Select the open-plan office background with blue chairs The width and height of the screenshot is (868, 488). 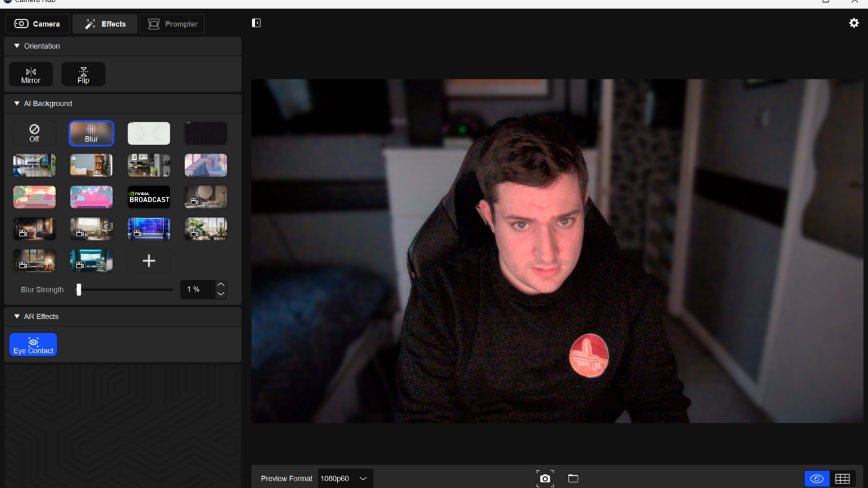click(x=35, y=165)
